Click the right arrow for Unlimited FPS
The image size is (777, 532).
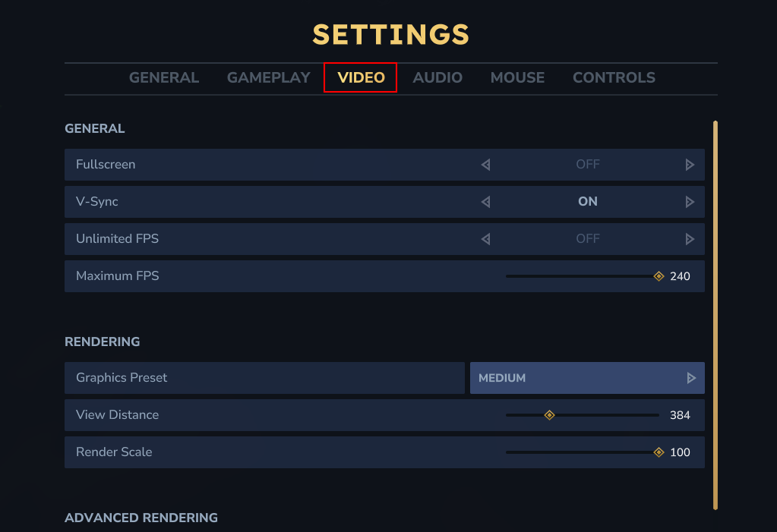click(x=690, y=239)
